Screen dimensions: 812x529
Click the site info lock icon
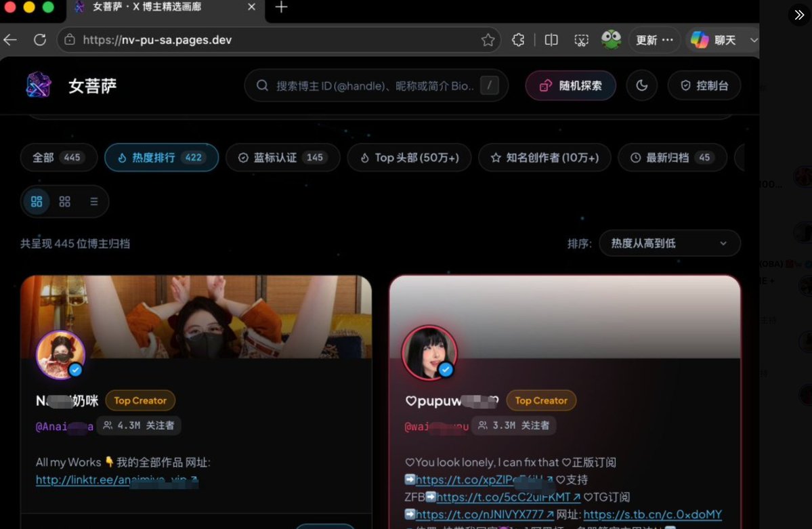(x=70, y=40)
